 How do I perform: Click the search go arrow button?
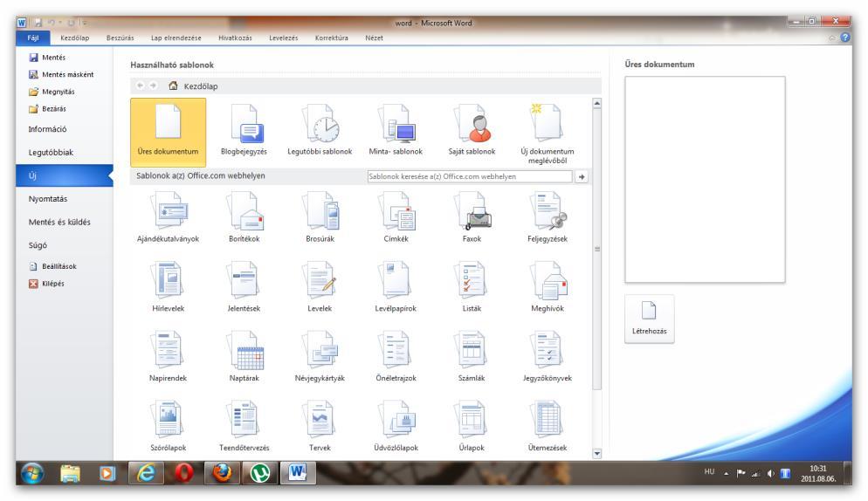click(582, 176)
